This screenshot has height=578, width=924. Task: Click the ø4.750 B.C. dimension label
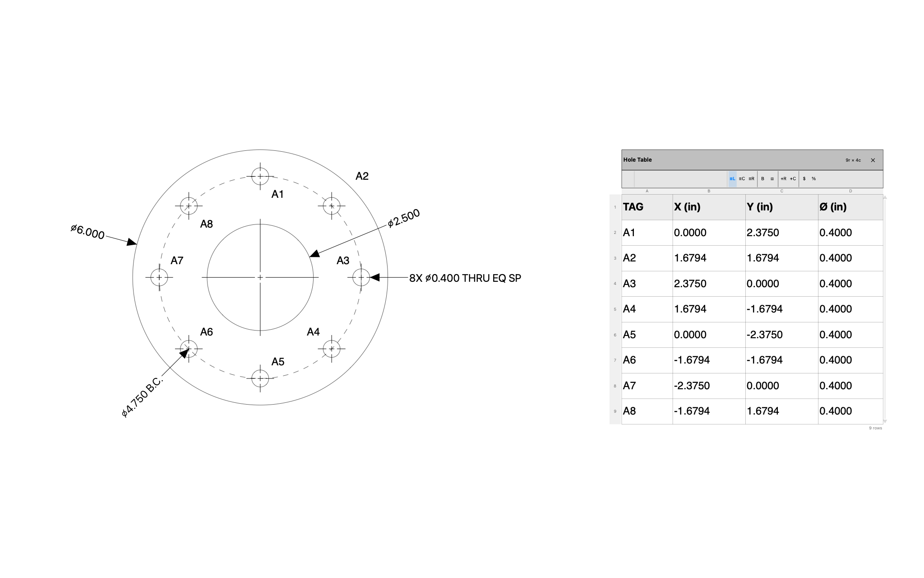coord(142,397)
